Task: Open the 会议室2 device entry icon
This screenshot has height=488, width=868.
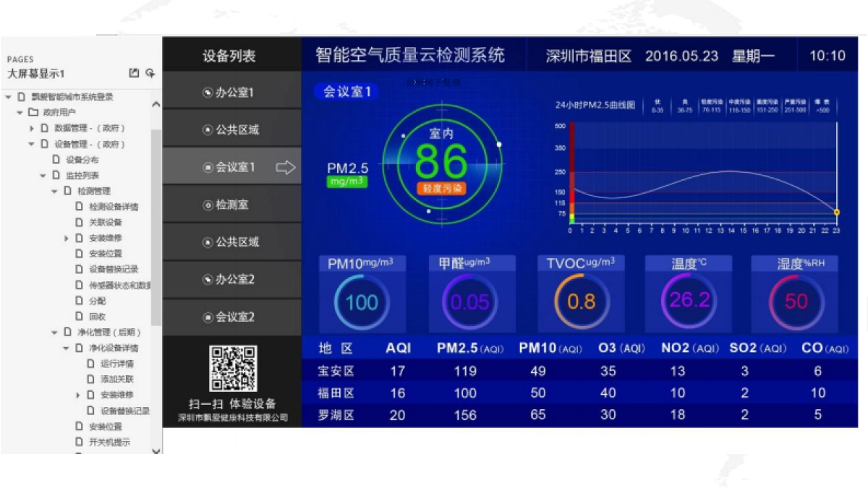Action: click(208, 317)
